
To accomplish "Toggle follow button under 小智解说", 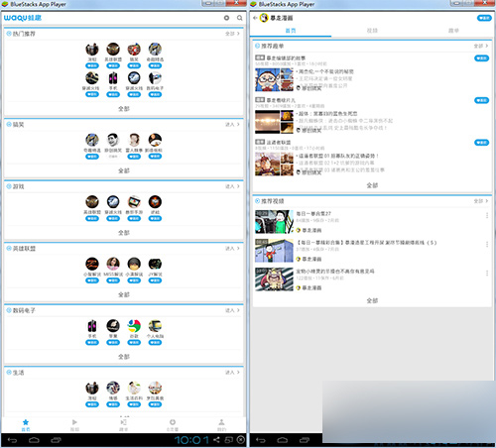I will pyautogui.click(x=92, y=280).
